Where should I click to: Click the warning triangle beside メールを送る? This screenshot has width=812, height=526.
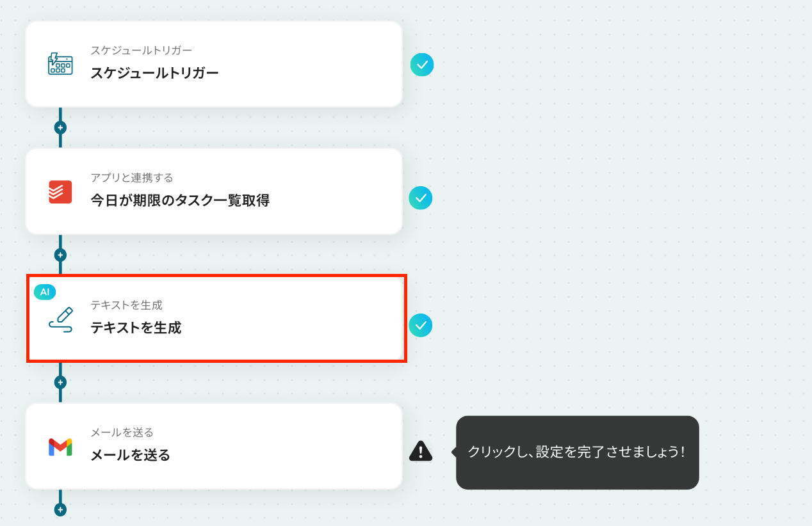point(421,451)
